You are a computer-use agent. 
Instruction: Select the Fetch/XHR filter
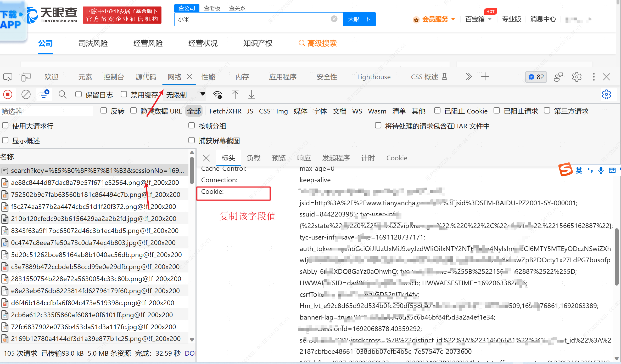point(225,111)
